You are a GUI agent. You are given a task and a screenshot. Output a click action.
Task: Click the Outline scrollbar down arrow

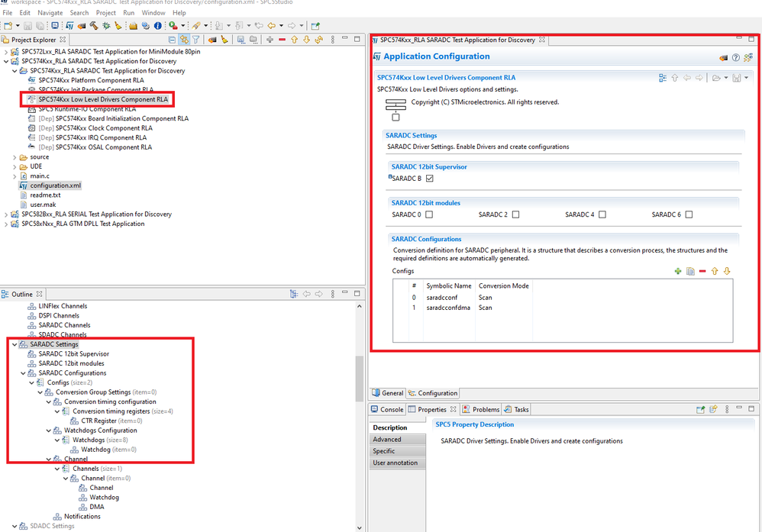tap(359, 528)
